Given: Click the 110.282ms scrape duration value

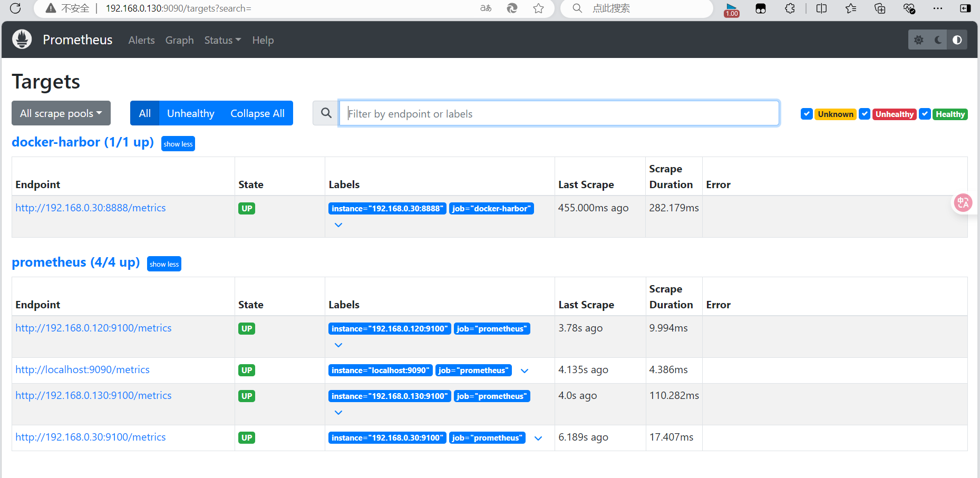Looking at the screenshot, I should [674, 395].
